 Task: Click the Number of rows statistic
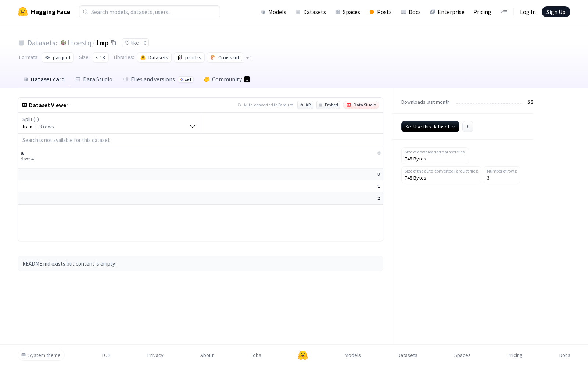click(502, 175)
